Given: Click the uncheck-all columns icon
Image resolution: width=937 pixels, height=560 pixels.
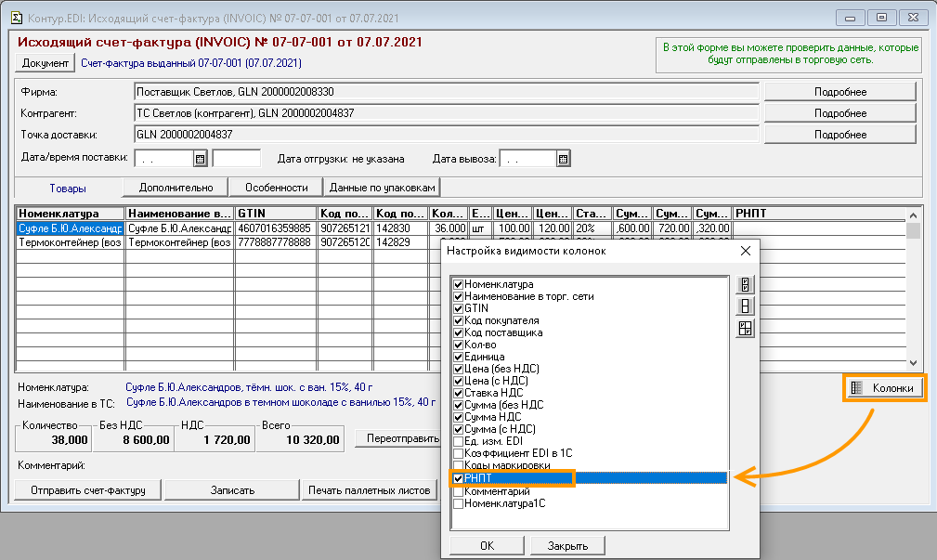Looking at the screenshot, I should [x=746, y=306].
